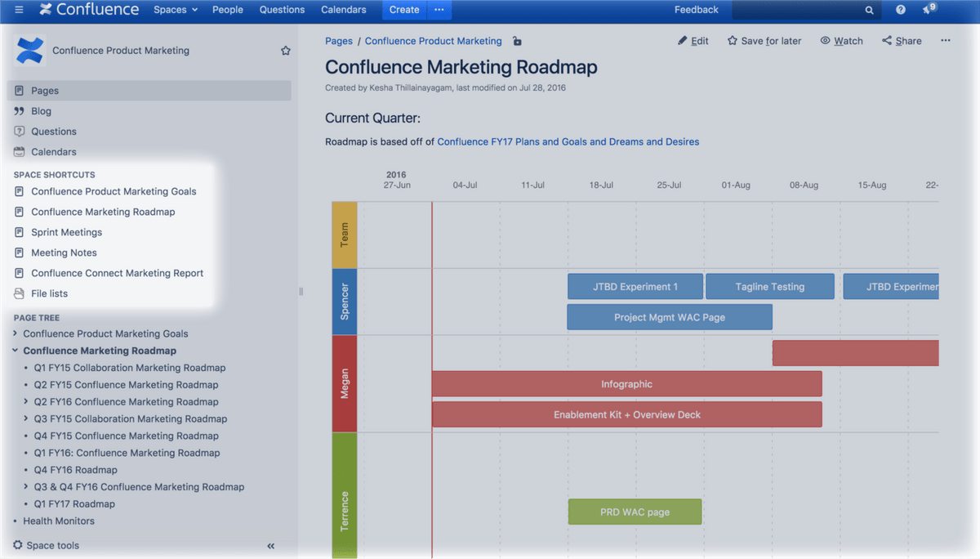Open page more actions ellipsis
Screen dimensions: 980x559
click(x=946, y=41)
